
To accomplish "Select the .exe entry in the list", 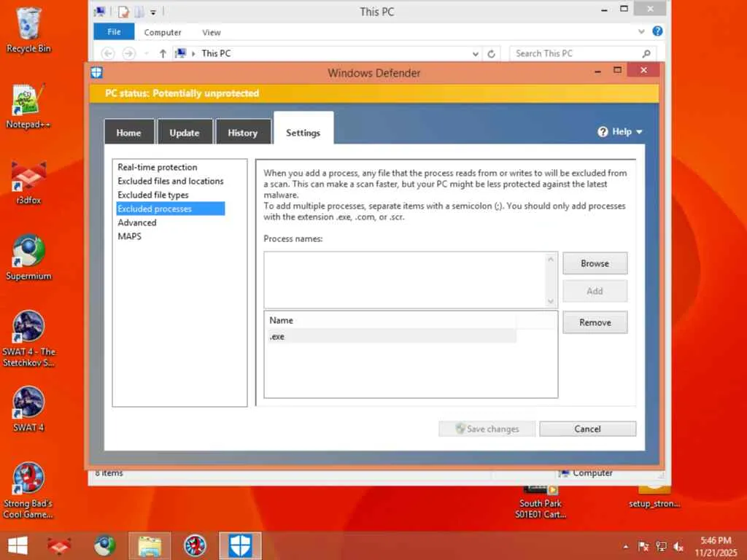I will pyautogui.click(x=392, y=336).
